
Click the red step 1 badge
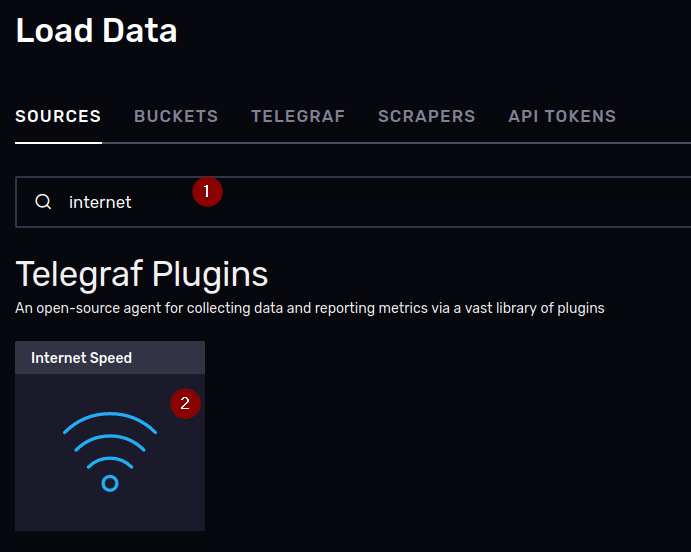coord(207,192)
